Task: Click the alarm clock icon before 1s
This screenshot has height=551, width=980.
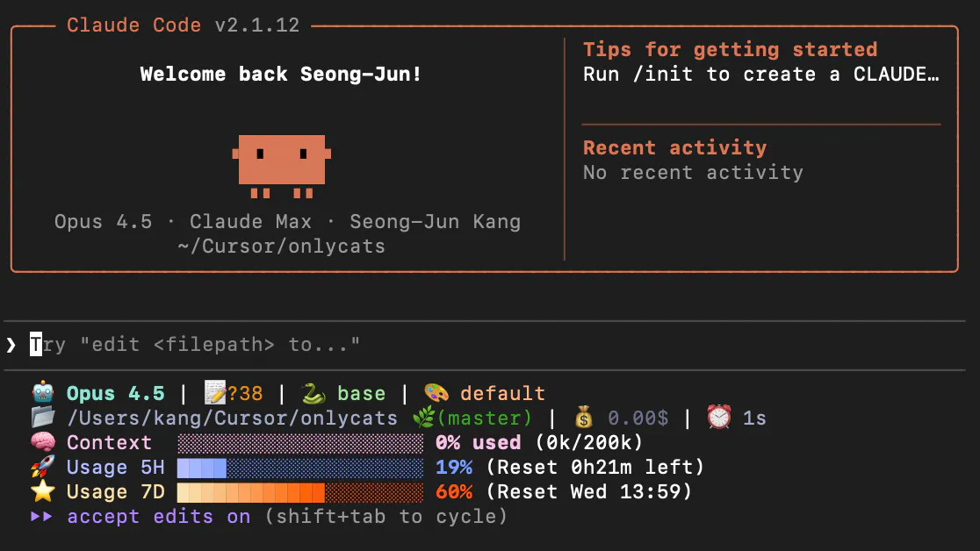Action: point(718,418)
